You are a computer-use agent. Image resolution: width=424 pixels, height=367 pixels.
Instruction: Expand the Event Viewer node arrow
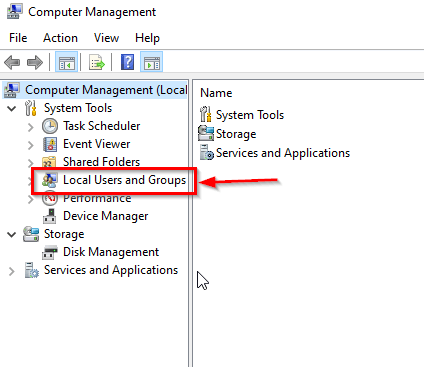click(x=31, y=145)
